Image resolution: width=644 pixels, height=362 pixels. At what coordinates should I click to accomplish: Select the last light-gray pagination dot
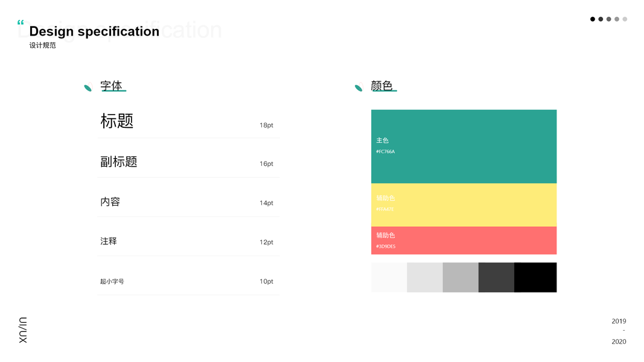pos(625,19)
